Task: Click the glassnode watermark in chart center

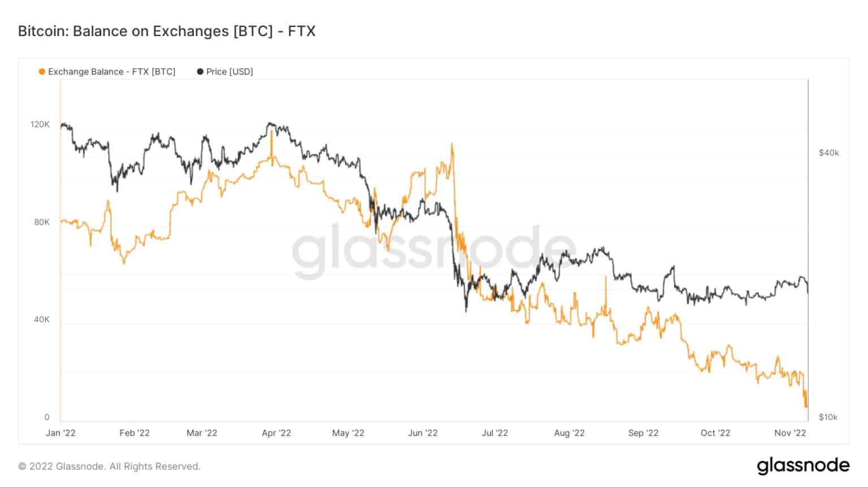Action: pos(434,252)
